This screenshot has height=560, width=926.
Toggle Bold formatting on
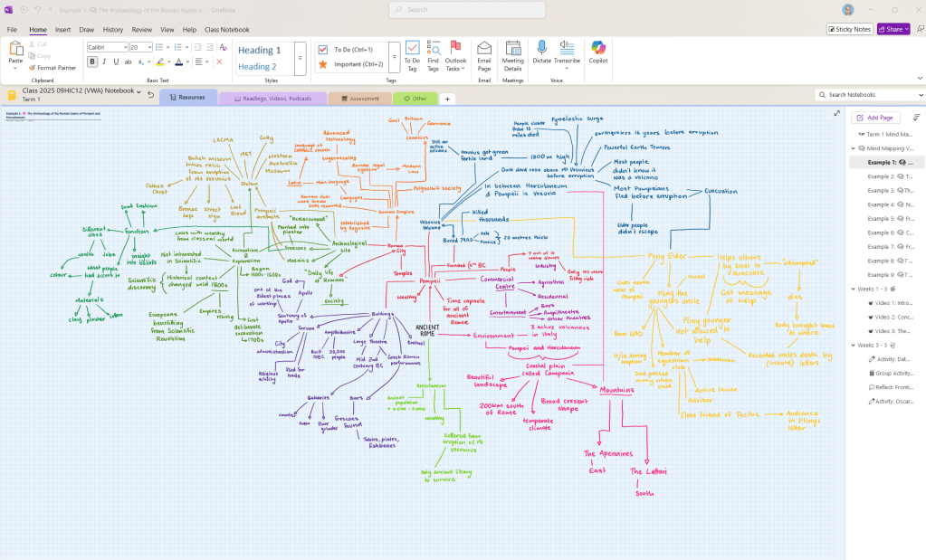click(x=92, y=62)
